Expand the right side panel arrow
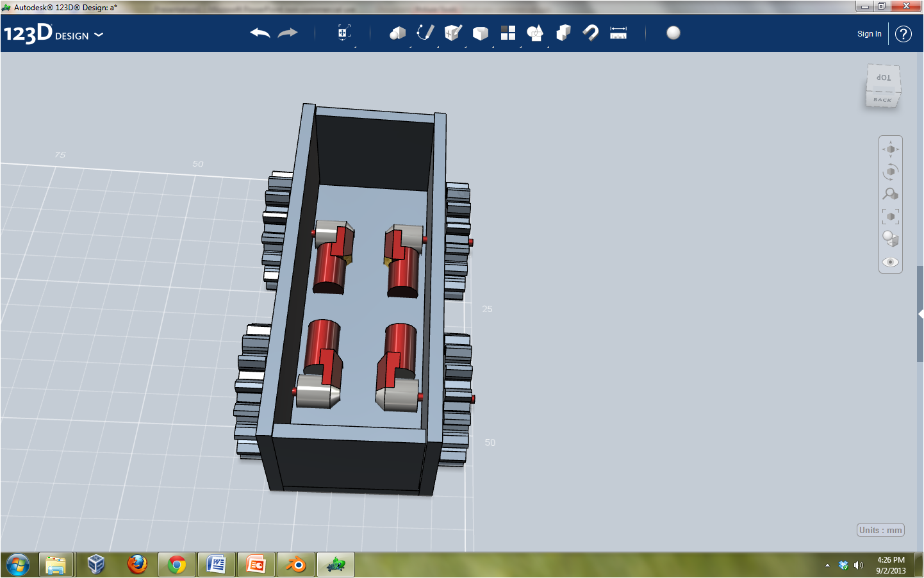The height and width of the screenshot is (578, 924). click(920, 314)
